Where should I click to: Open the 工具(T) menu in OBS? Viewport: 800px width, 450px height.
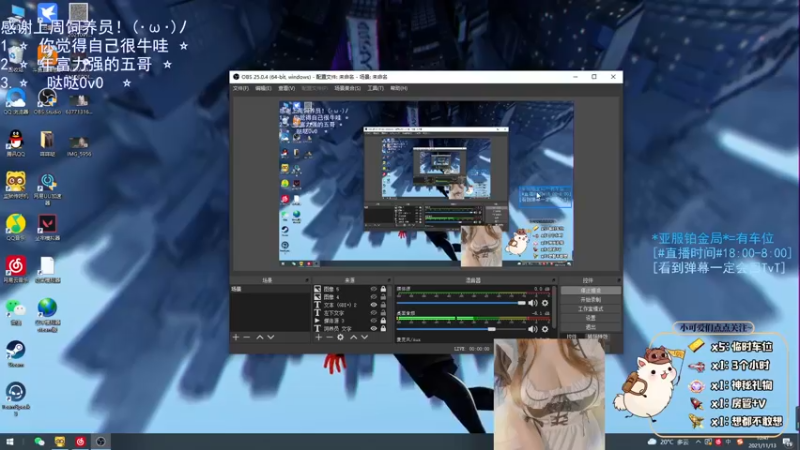[376, 88]
